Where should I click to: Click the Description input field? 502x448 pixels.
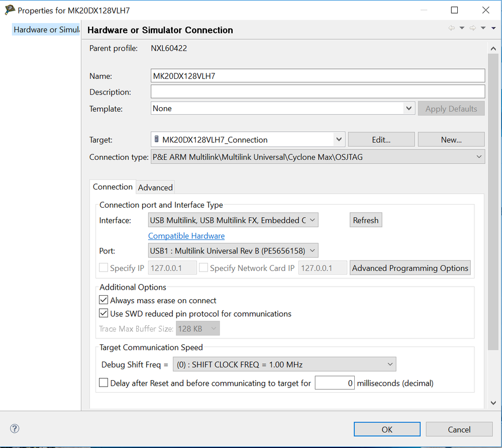pyautogui.click(x=318, y=92)
